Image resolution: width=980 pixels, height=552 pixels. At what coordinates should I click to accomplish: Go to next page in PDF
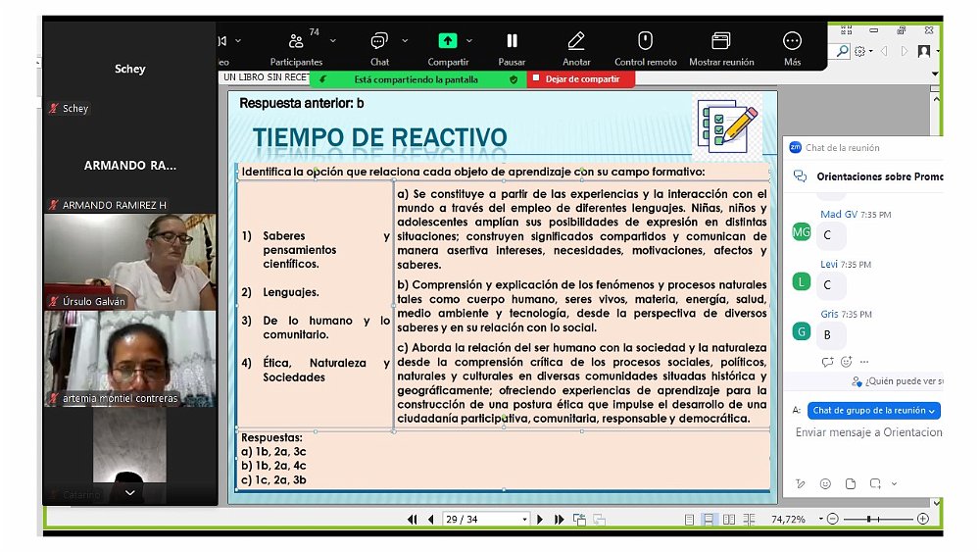(540, 519)
